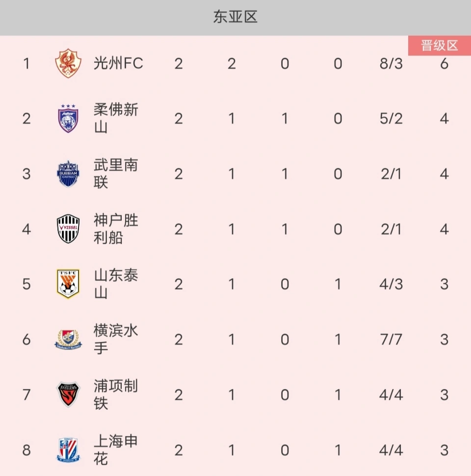Image resolution: width=471 pixels, height=476 pixels.
Task: Open the 光州FC team name
Action: click(x=118, y=63)
